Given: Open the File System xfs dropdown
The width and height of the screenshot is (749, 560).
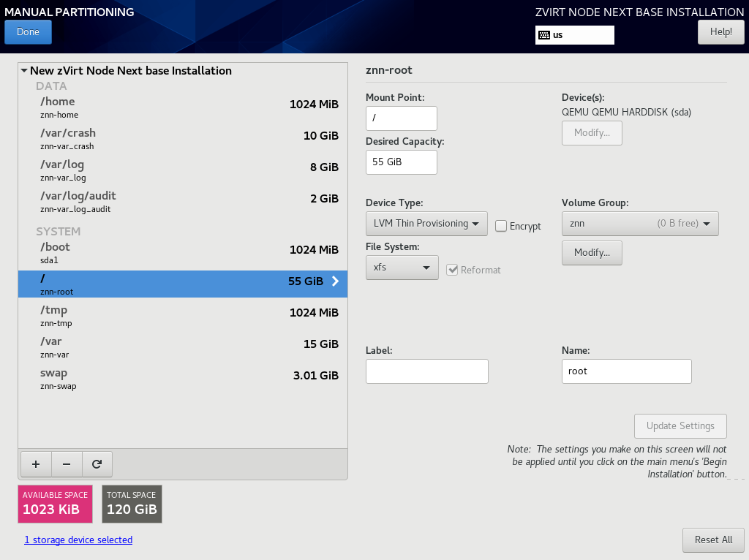Looking at the screenshot, I should coord(402,268).
